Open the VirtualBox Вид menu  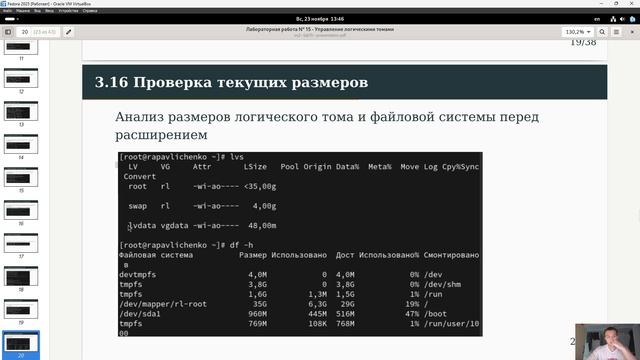pos(37,11)
